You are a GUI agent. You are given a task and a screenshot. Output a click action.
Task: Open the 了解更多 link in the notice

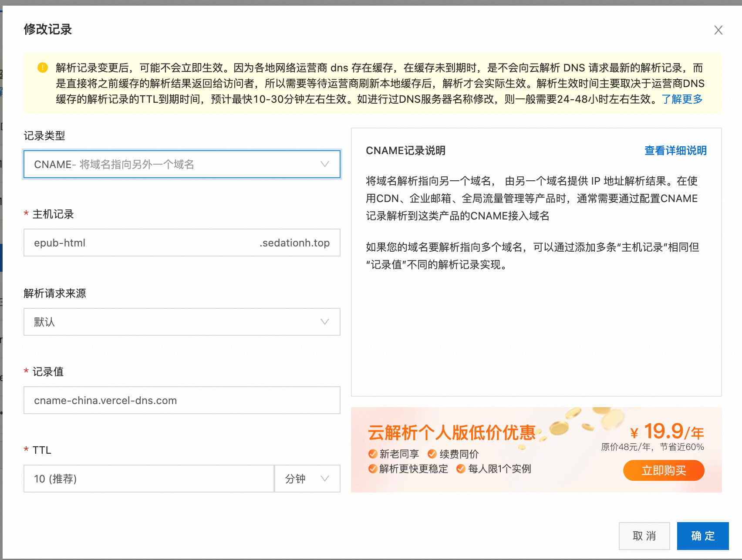click(x=682, y=99)
